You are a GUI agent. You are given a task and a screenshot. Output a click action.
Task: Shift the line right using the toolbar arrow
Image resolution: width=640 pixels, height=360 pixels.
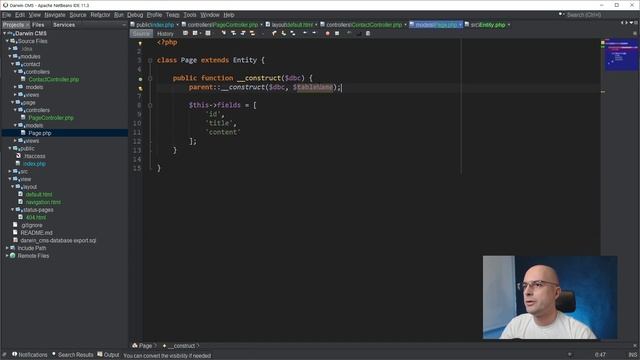[x=314, y=33]
